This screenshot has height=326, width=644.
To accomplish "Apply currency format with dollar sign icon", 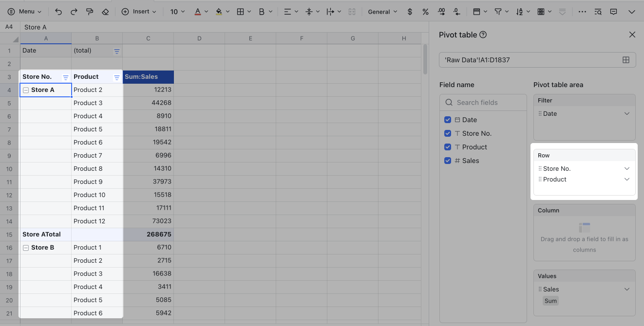I will [x=410, y=11].
